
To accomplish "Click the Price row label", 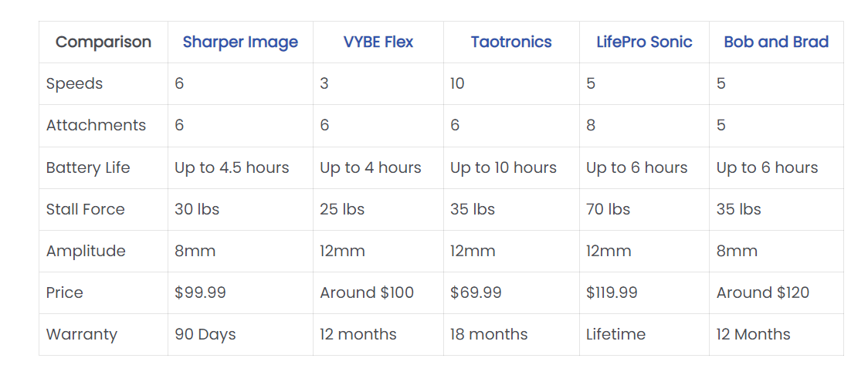I will 65,292.
